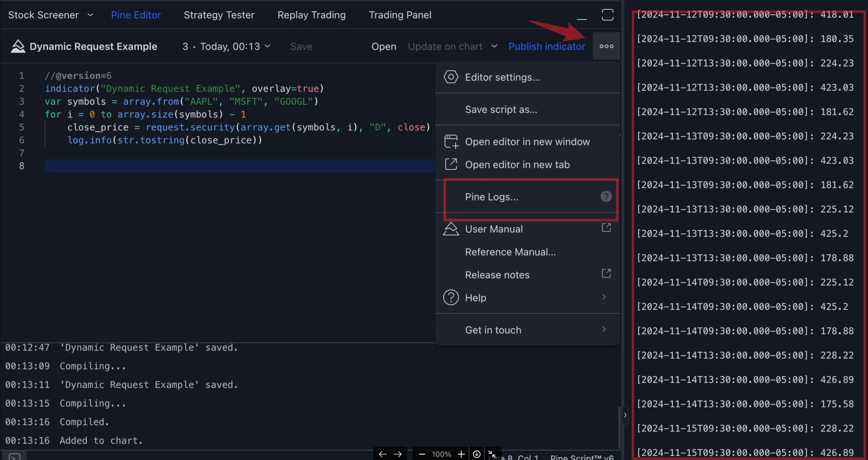Select Strategy Tester tab
This screenshot has width=868, height=460.
point(219,14)
